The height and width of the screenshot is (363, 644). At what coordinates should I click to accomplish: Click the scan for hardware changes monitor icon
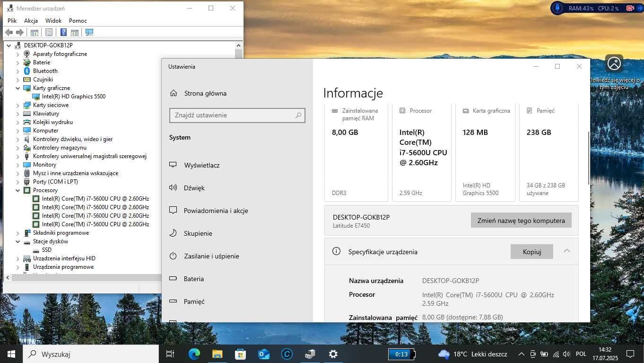[89, 32]
